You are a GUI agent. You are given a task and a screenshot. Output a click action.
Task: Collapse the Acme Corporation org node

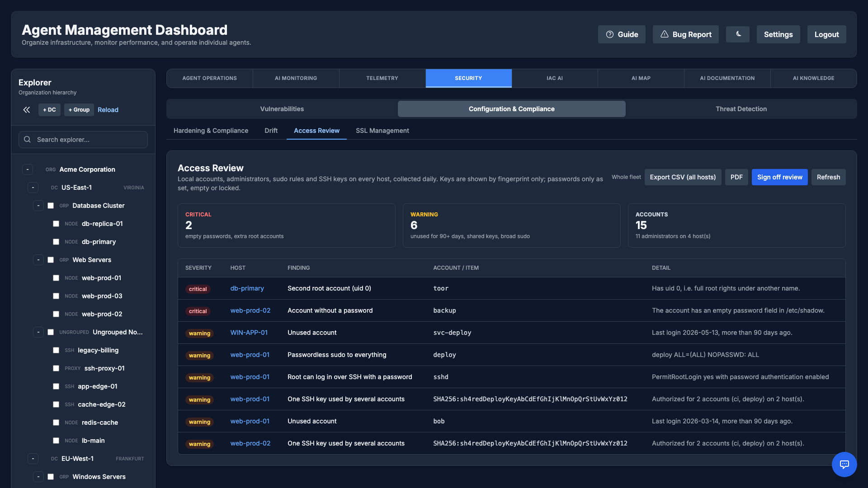pos(28,169)
